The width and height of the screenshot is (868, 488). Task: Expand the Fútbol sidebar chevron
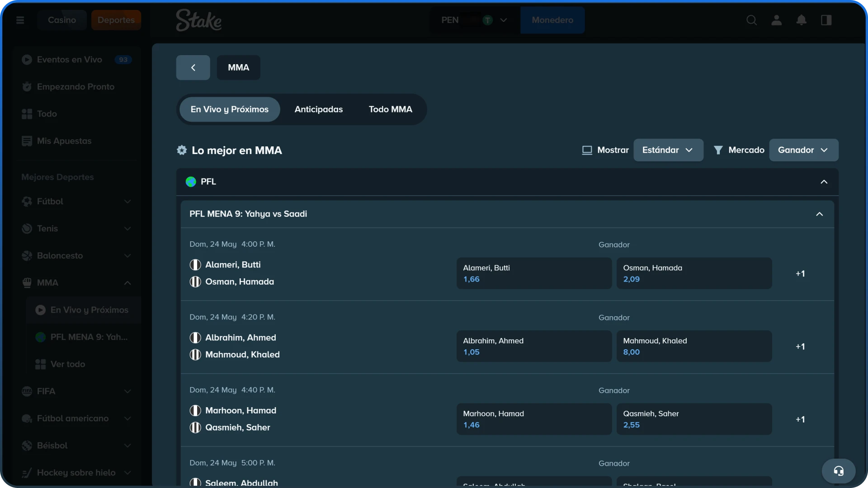(x=127, y=202)
